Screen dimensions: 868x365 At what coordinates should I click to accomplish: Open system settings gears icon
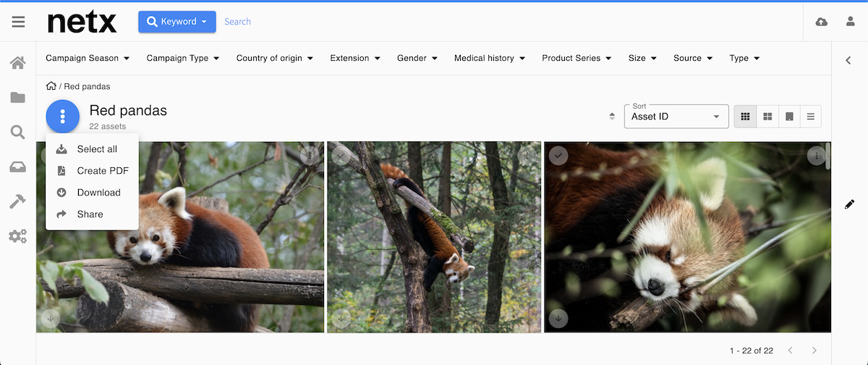(18, 236)
